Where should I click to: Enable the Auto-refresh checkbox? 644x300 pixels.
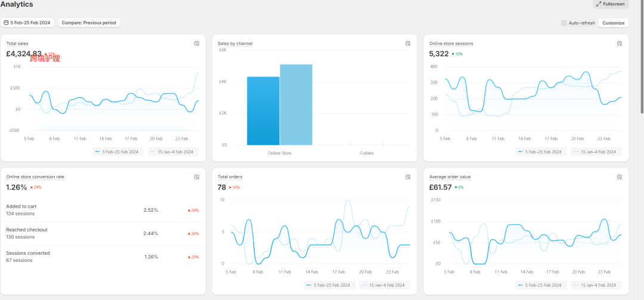click(x=564, y=23)
